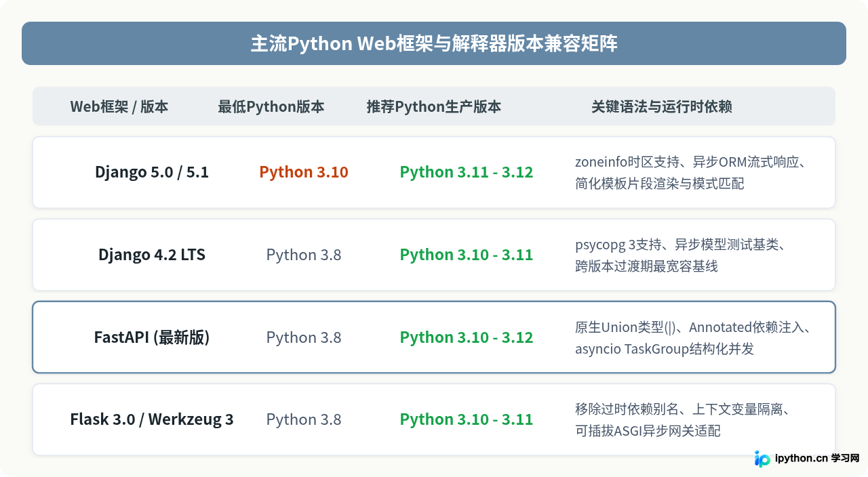Click Python 3.10 - 3.11 in Django 4.2 row
The height and width of the screenshot is (477, 868).
pos(467,255)
